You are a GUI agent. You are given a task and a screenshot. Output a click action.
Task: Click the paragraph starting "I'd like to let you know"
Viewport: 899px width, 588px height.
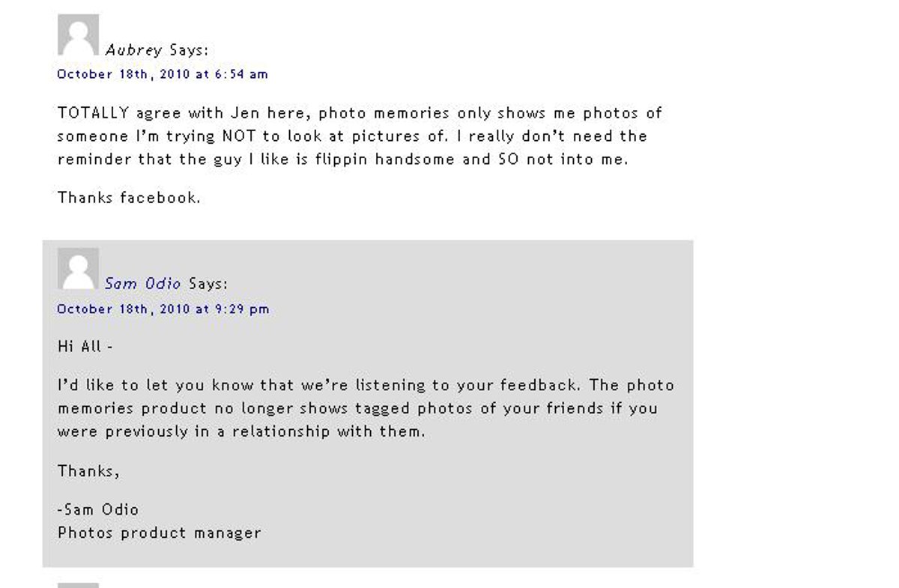pos(366,408)
